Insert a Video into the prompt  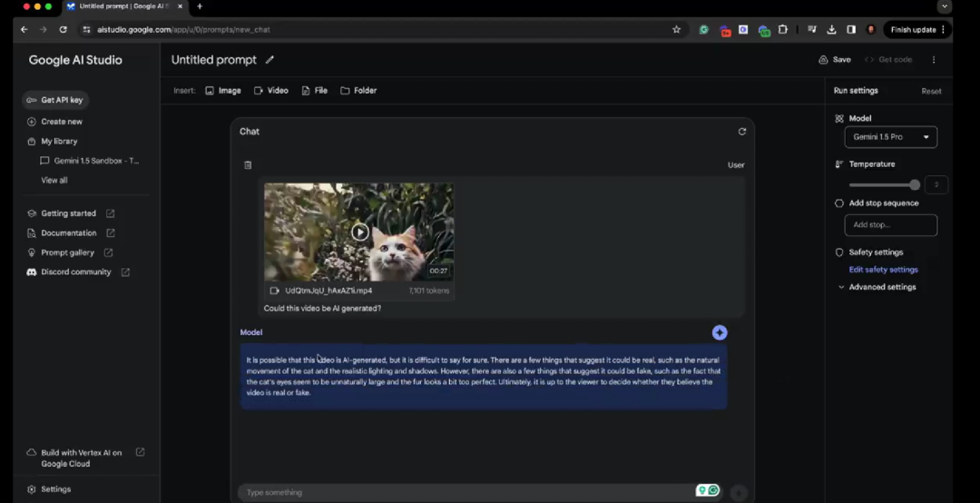pyautogui.click(x=270, y=91)
